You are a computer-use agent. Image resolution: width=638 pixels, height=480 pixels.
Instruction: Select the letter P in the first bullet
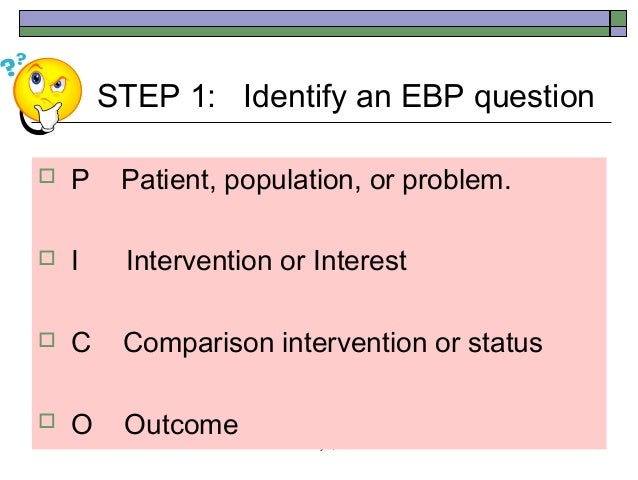79,183
